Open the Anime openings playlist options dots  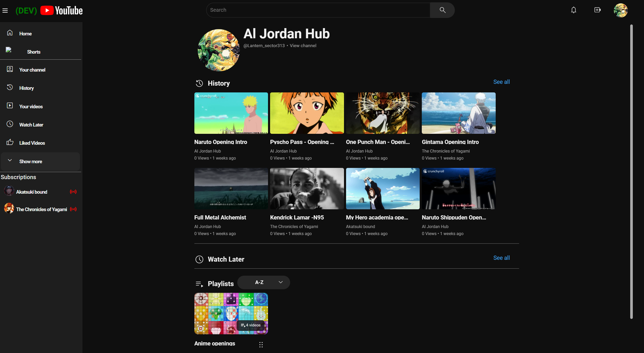tap(261, 345)
